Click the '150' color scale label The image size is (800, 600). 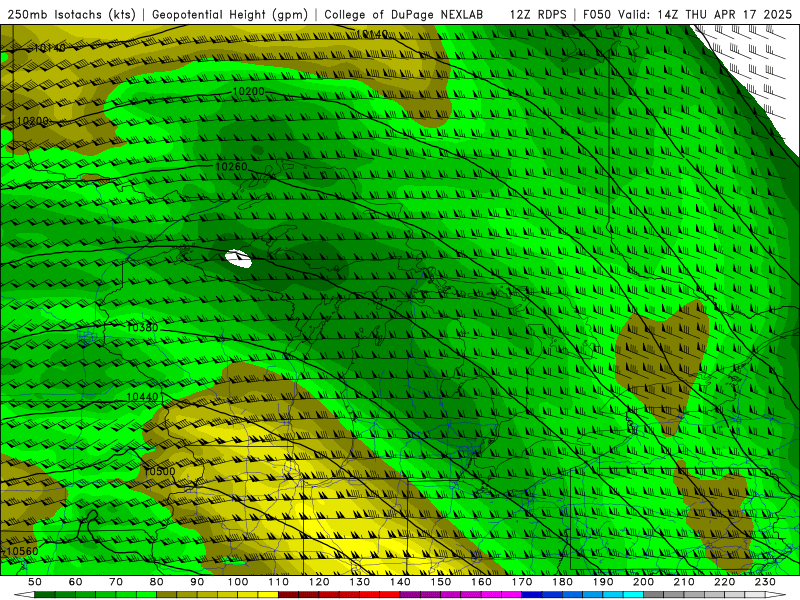point(441,582)
